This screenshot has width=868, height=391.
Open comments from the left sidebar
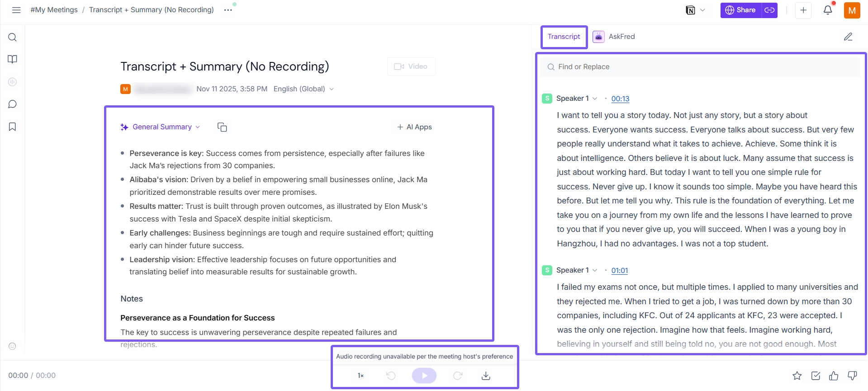pyautogui.click(x=13, y=104)
